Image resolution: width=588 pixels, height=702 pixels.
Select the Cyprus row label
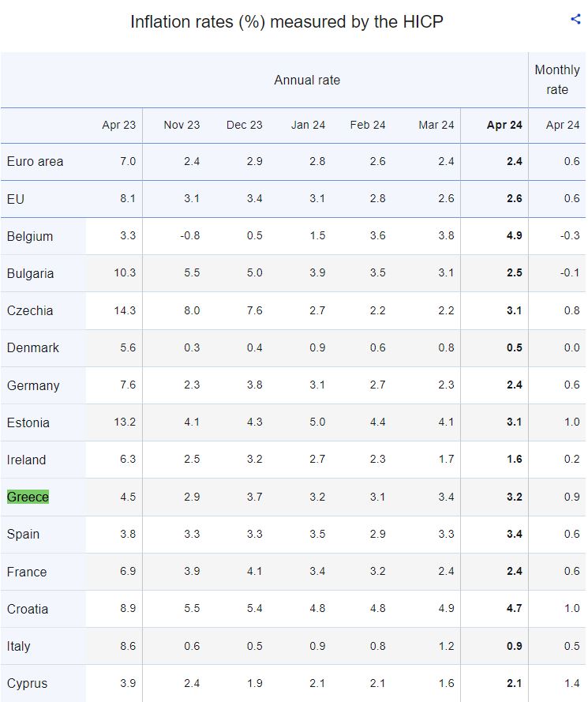[x=28, y=683]
